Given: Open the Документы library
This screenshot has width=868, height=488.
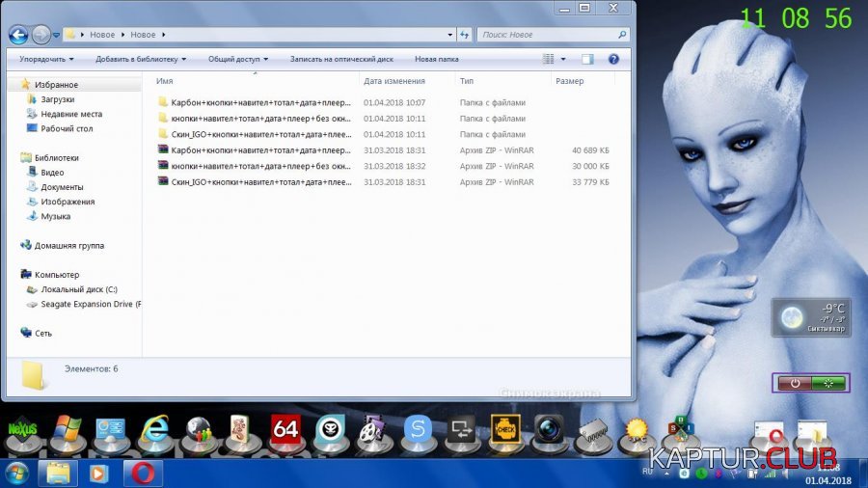Looking at the screenshot, I should [62, 187].
